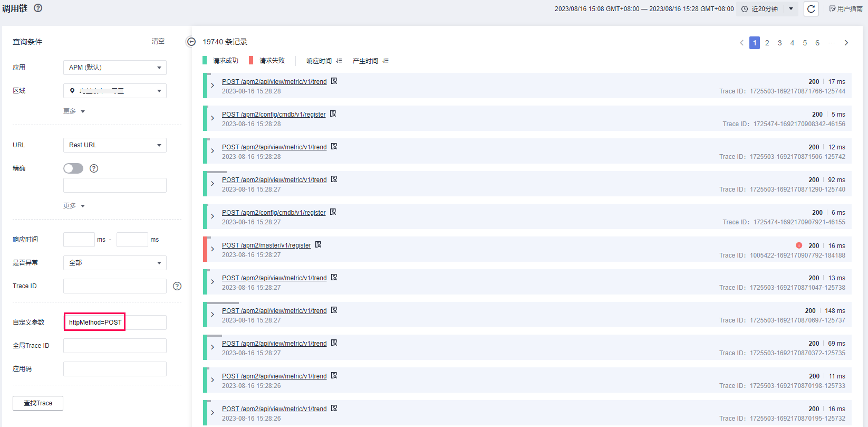Expand the 5 ms cmdb register trace row
Screen dimensions: 868x427
tap(213, 118)
